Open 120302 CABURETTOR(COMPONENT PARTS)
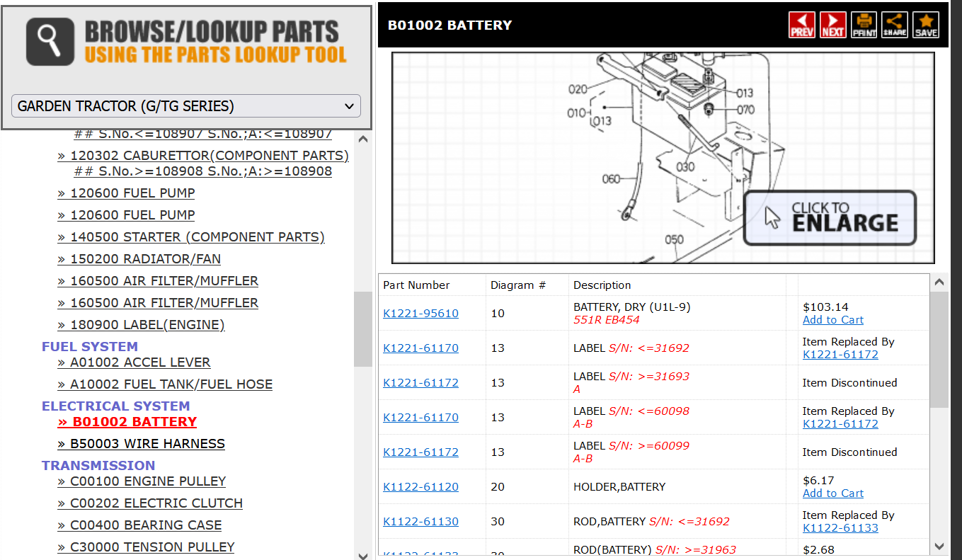Screen dimensions: 962x560 203,156
